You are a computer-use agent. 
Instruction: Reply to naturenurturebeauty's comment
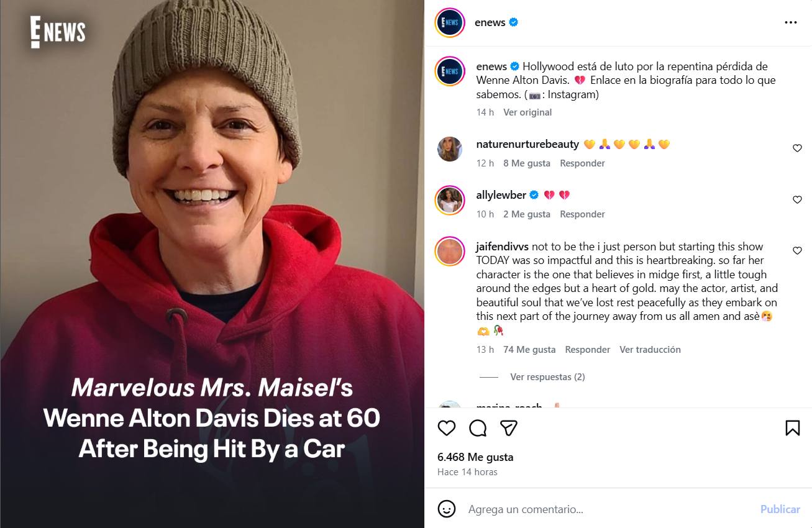tap(582, 163)
